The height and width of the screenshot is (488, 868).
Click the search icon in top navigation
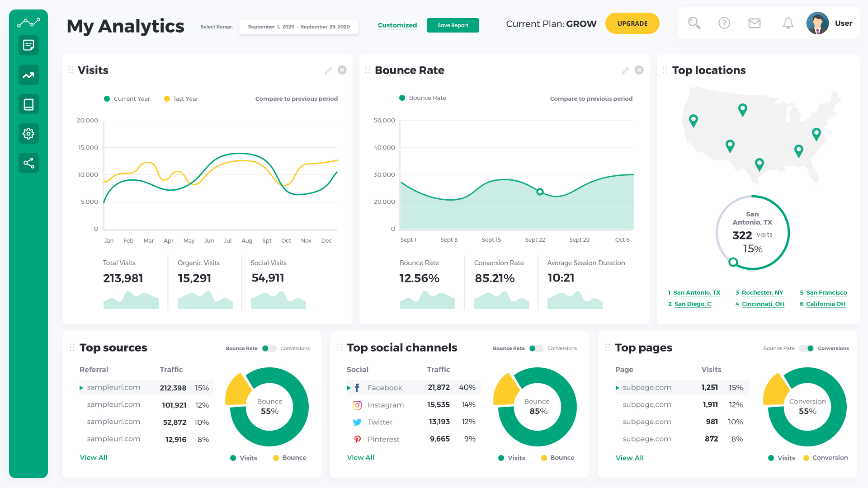coord(694,23)
